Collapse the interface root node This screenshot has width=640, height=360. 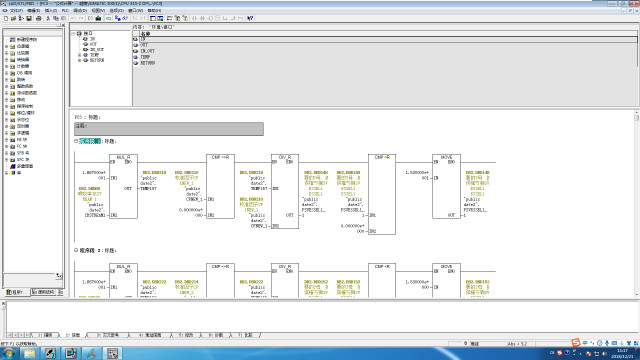pos(74,33)
